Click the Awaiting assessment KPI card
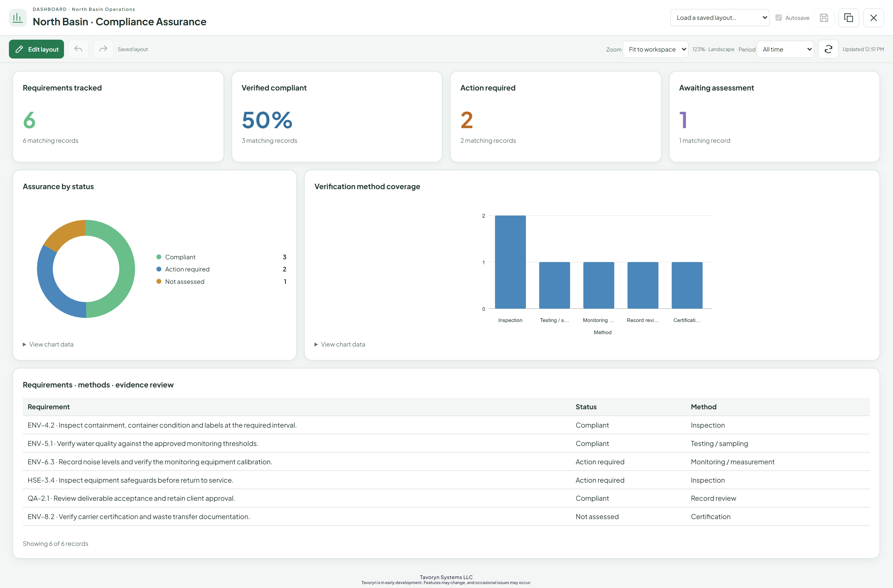The image size is (893, 588). 774,117
